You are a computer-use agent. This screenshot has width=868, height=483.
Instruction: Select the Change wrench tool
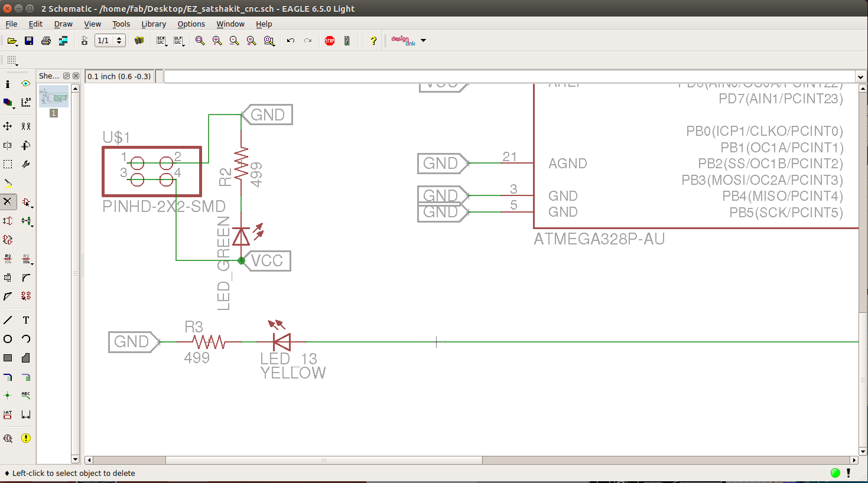[x=25, y=164]
